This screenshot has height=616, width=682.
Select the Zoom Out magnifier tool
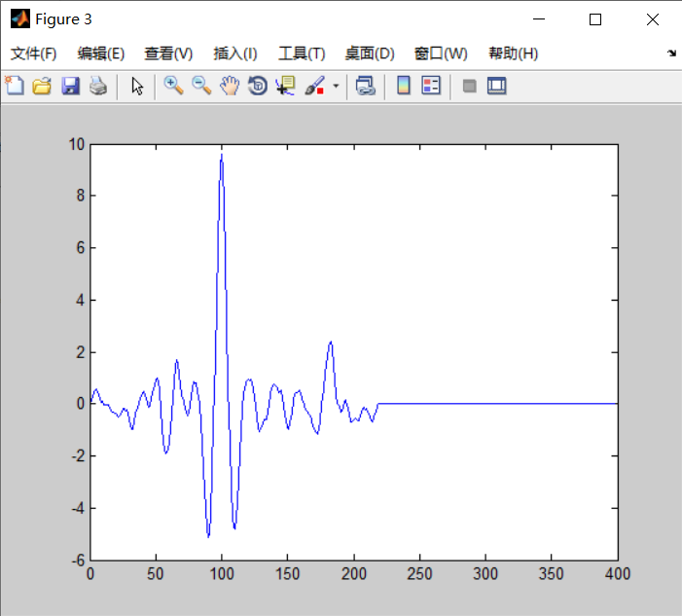click(201, 86)
